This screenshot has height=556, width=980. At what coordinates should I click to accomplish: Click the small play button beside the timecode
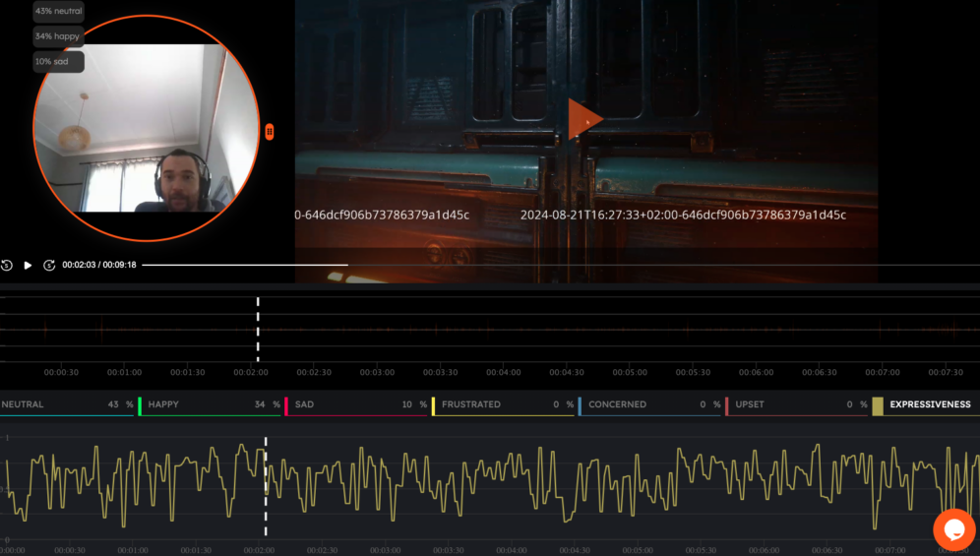pyautogui.click(x=28, y=265)
